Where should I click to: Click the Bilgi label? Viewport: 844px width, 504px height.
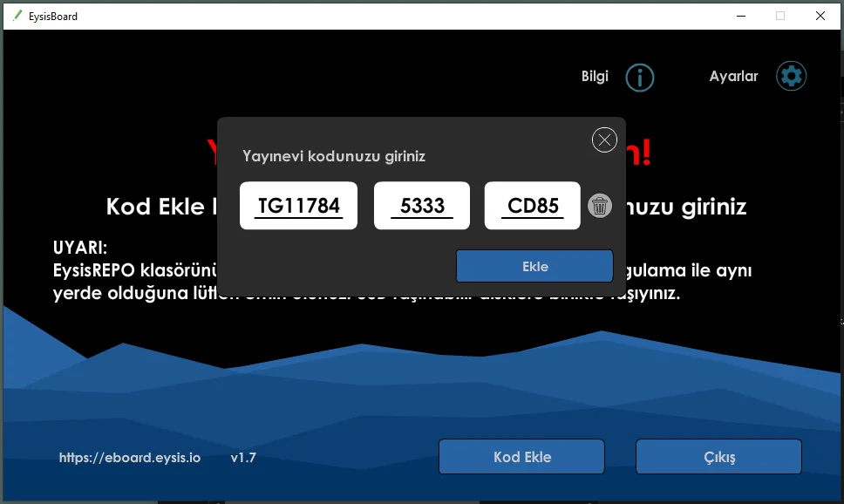595,77
